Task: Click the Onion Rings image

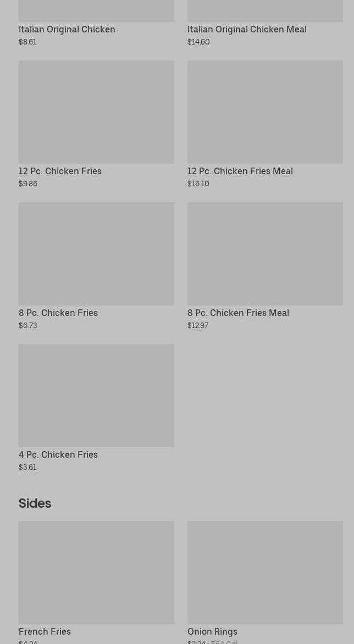Action: [x=265, y=572]
